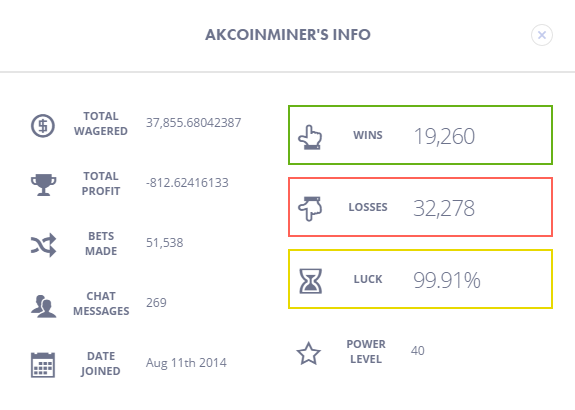
Task: Click the calendar Date Joined icon
Action: coord(43,365)
